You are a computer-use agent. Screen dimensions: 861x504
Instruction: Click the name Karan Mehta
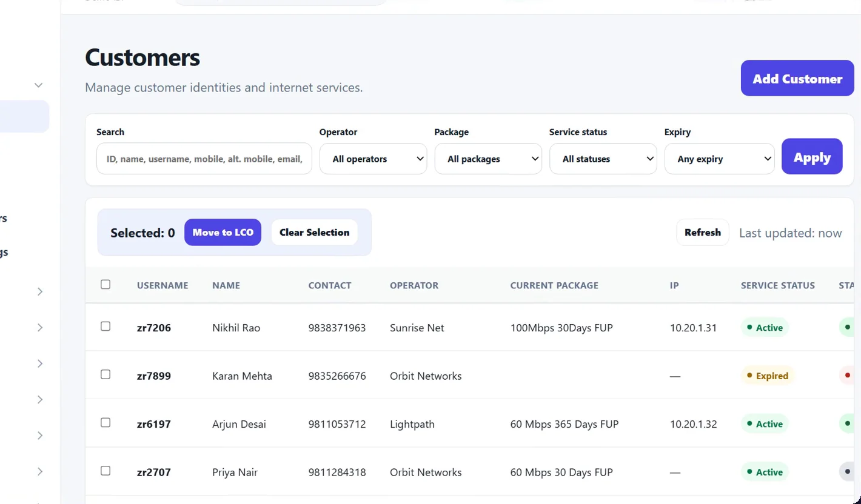pos(242,376)
